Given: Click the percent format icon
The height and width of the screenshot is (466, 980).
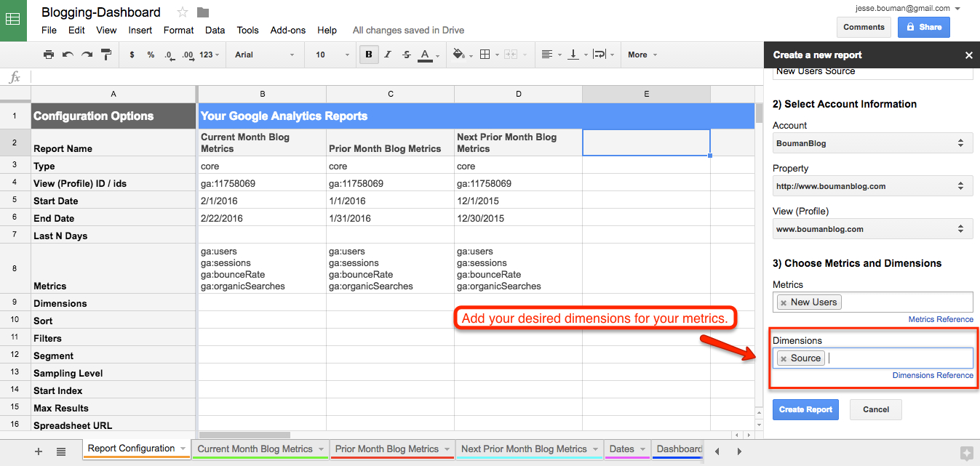Looking at the screenshot, I should point(151,55).
